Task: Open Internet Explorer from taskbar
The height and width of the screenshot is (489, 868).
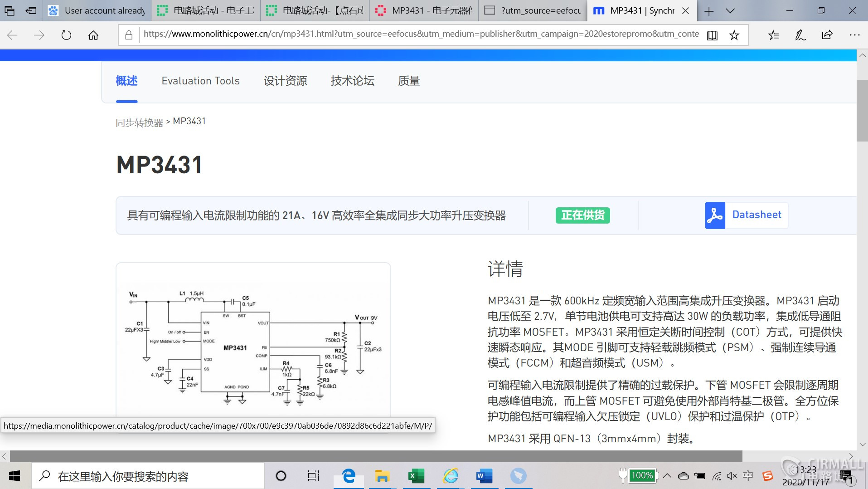Action: point(451,476)
